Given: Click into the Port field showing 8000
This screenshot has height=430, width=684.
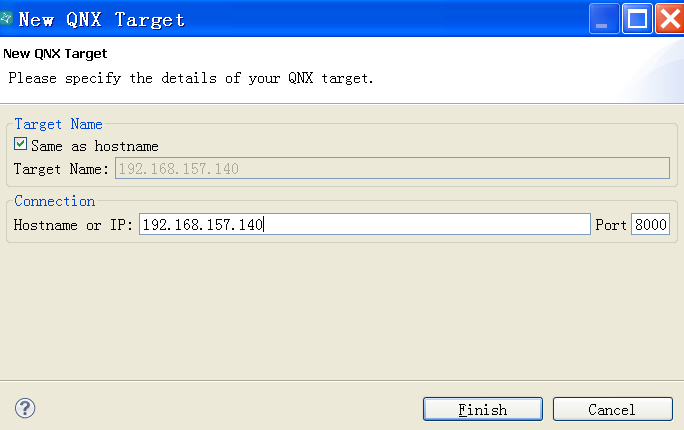Looking at the screenshot, I should coord(650,224).
